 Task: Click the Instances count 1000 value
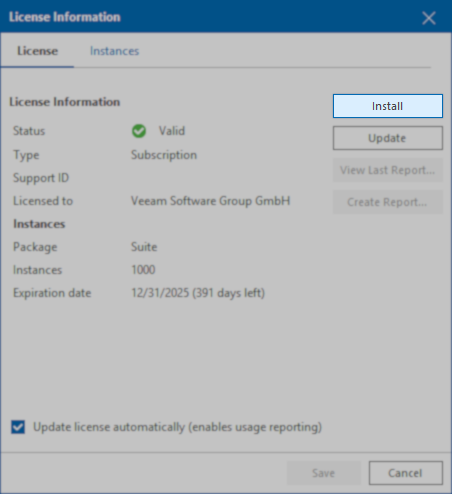coord(143,270)
